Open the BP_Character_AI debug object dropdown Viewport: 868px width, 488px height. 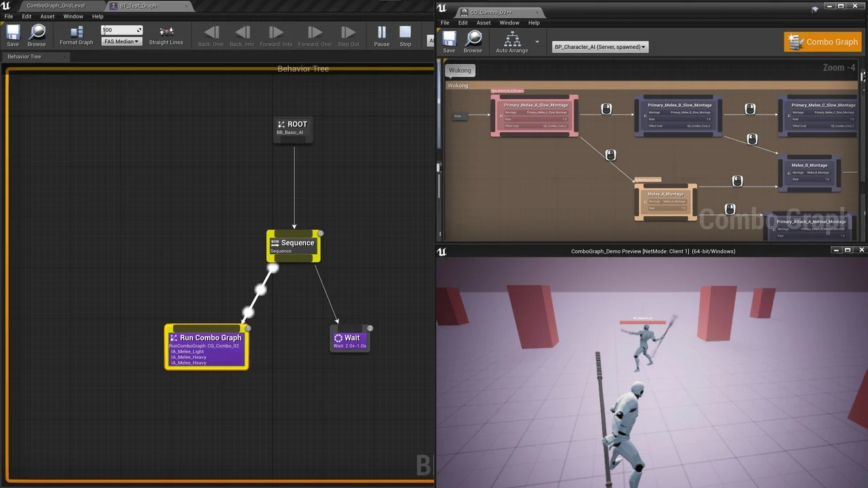pyautogui.click(x=599, y=47)
